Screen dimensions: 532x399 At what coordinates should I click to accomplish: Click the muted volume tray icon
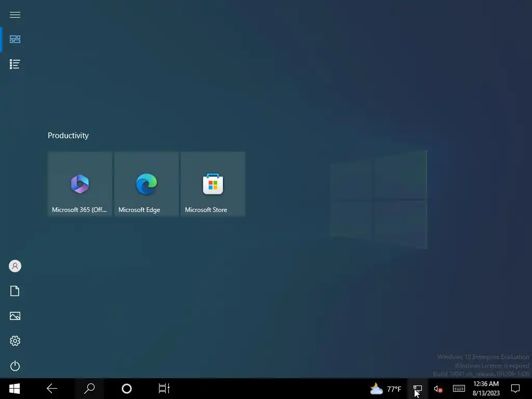pos(438,389)
